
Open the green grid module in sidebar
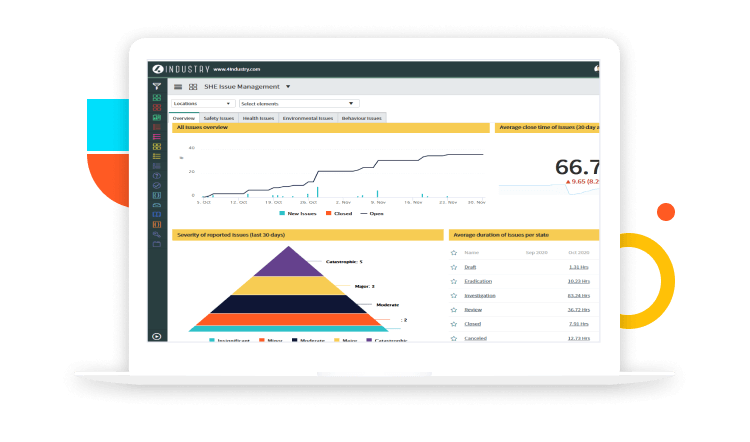pyautogui.click(x=156, y=98)
